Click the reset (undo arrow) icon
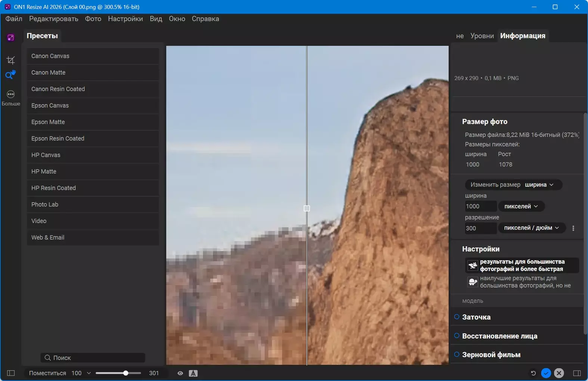Screen dimensions: 588x381 point(533,373)
